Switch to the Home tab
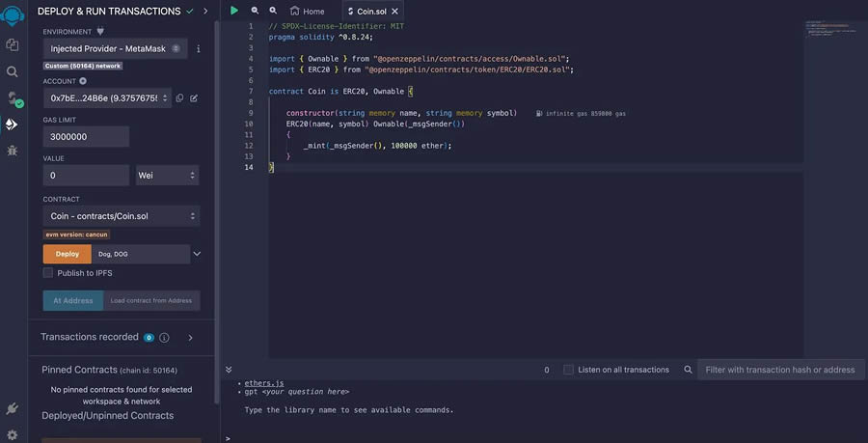Screen dimensions: 868x443 pyautogui.click(x=308, y=11)
